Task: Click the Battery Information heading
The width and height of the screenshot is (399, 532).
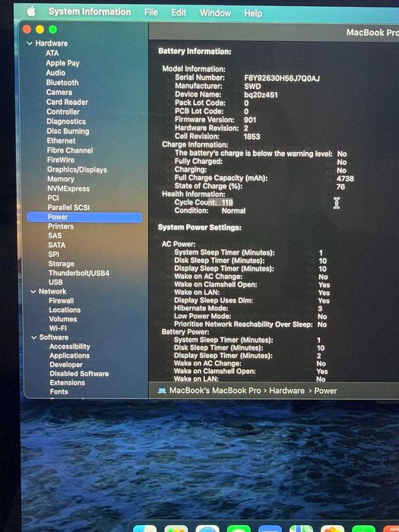Action: [195, 52]
